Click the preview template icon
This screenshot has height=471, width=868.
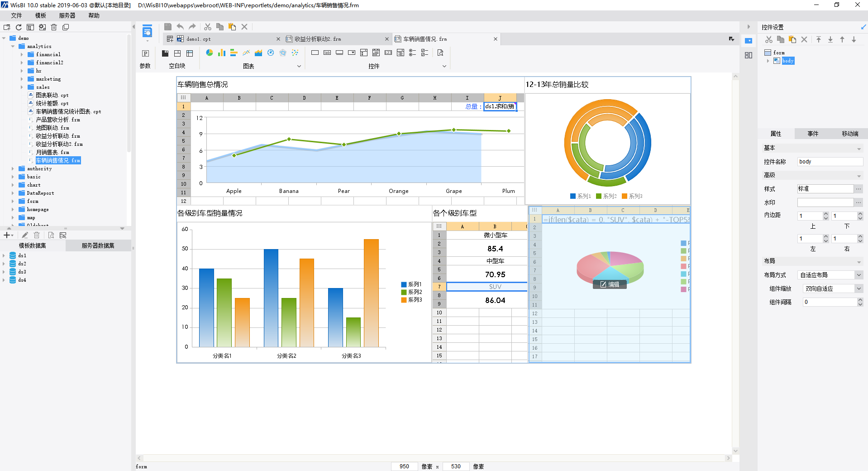click(440, 53)
